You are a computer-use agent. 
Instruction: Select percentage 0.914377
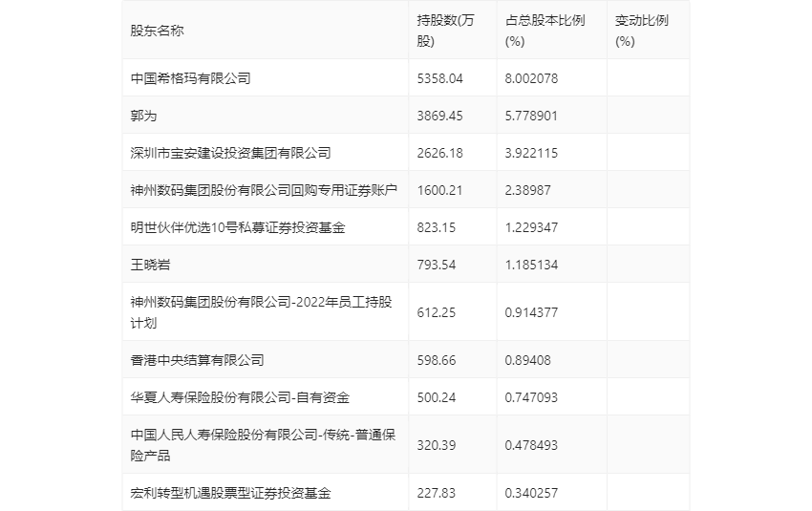tap(531, 312)
